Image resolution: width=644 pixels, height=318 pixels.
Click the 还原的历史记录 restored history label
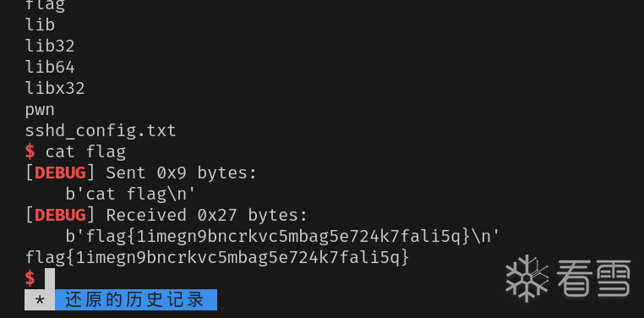[135, 299]
